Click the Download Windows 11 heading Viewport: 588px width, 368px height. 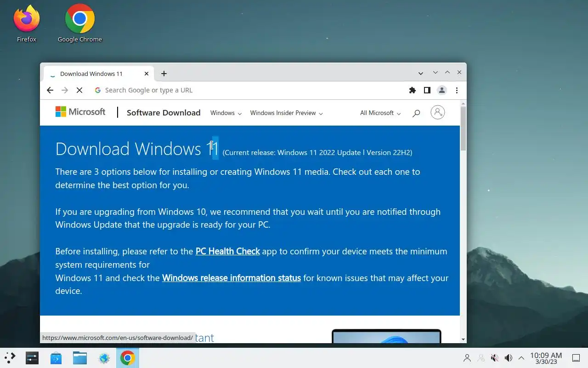coord(137,149)
